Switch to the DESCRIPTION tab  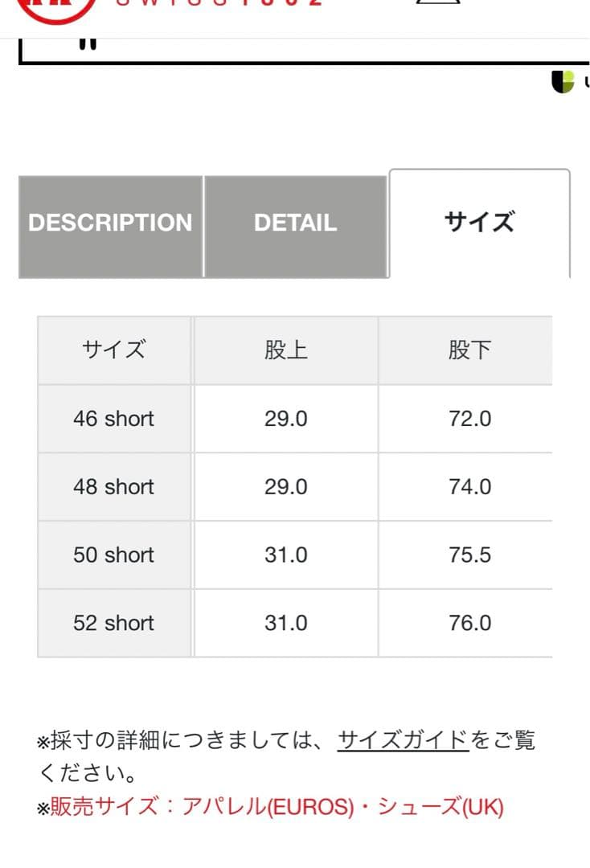pyautogui.click(x=110, y=223)
